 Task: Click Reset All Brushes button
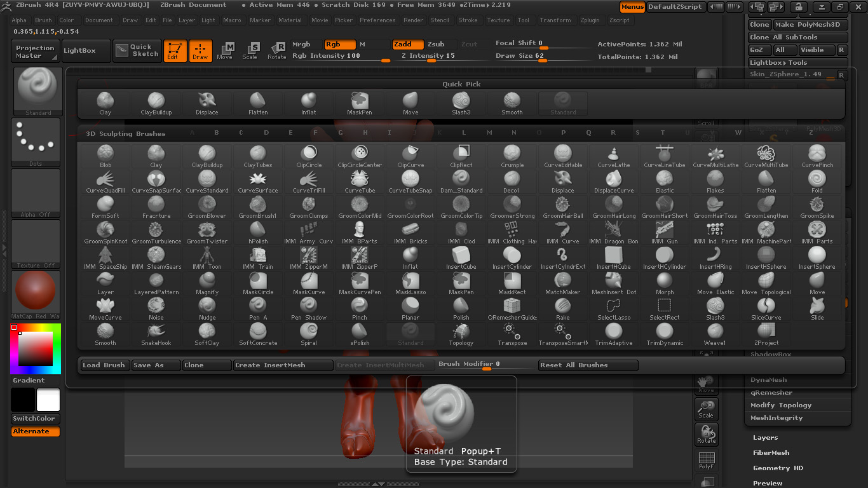[588, 365]
